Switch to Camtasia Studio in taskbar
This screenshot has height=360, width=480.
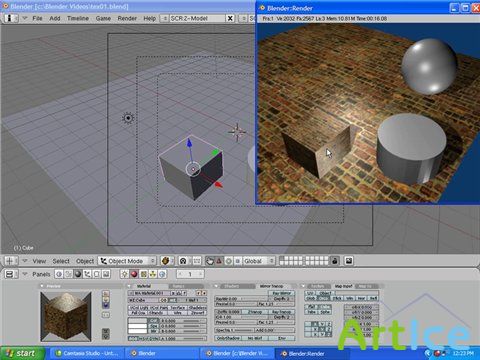[x=86, y=353]
